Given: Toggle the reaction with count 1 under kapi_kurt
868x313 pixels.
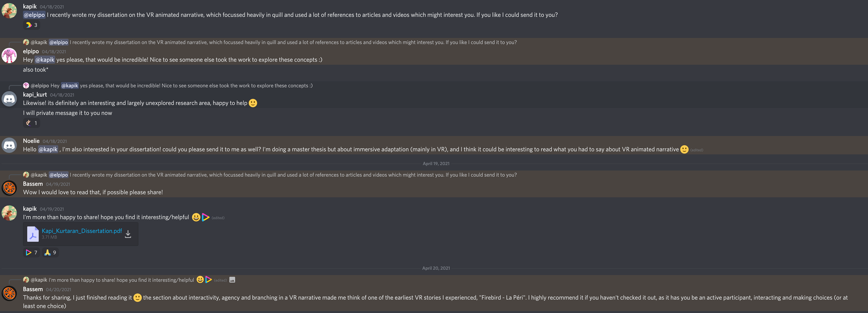Looking at the screenshot, I should (31, 123).
